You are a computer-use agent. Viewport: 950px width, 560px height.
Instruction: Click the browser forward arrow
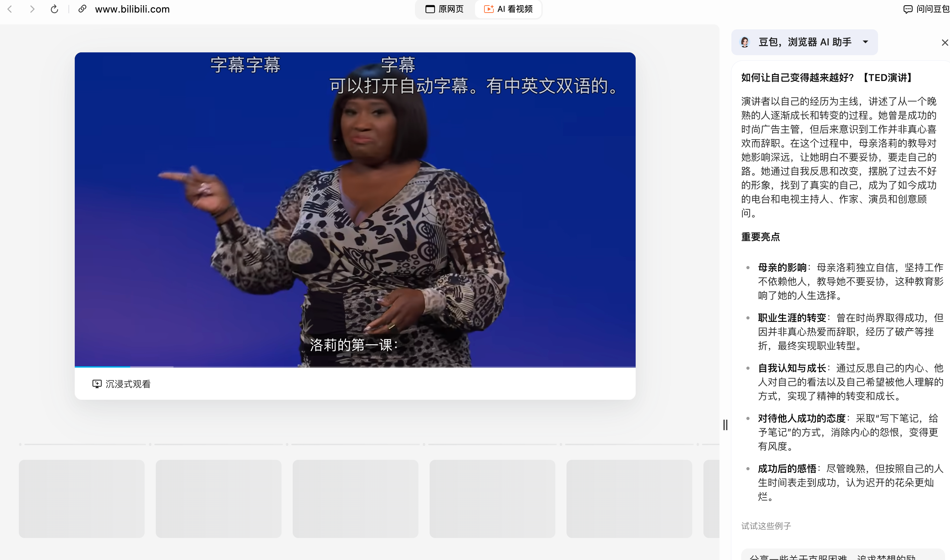coord(32,9)
